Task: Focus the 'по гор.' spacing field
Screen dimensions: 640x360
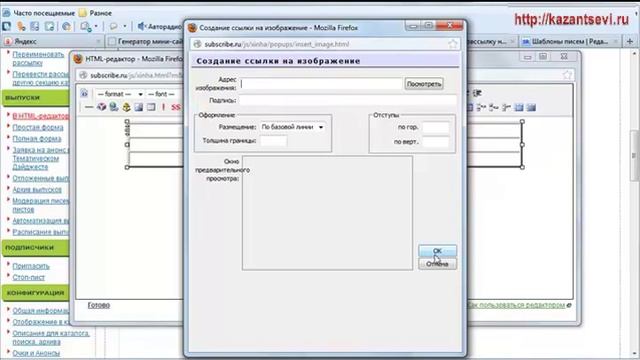Action: pos(436,127)
